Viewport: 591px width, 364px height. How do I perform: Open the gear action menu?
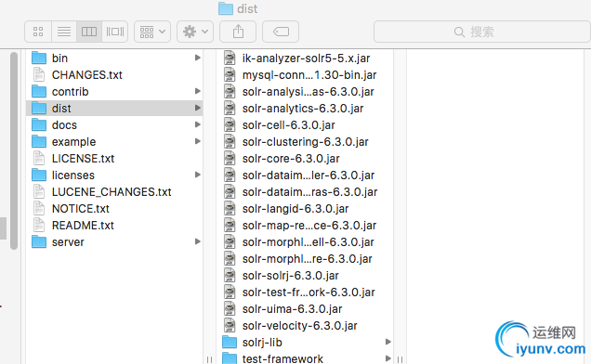pyautogui.click(x=195, y=32)
